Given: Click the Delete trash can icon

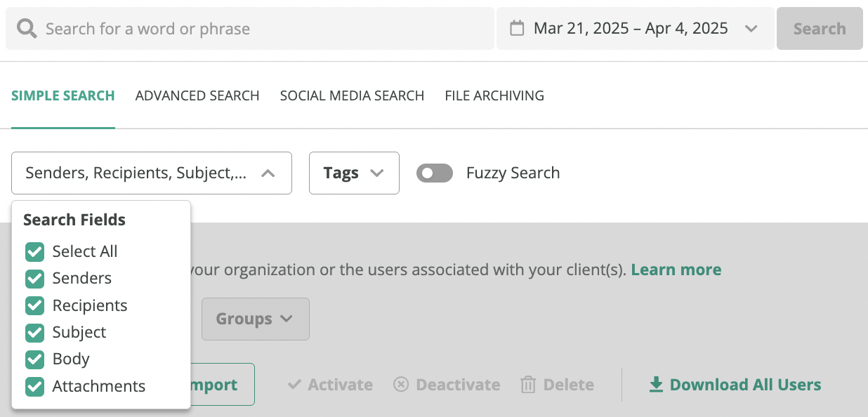Looking at the screenshot, I should 528,385.
